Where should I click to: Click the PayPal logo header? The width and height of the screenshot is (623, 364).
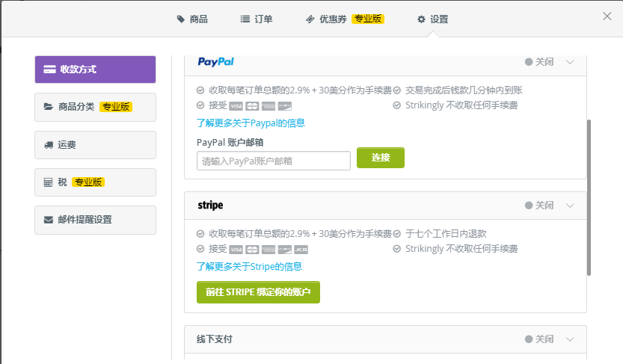(x=215, y=62)
